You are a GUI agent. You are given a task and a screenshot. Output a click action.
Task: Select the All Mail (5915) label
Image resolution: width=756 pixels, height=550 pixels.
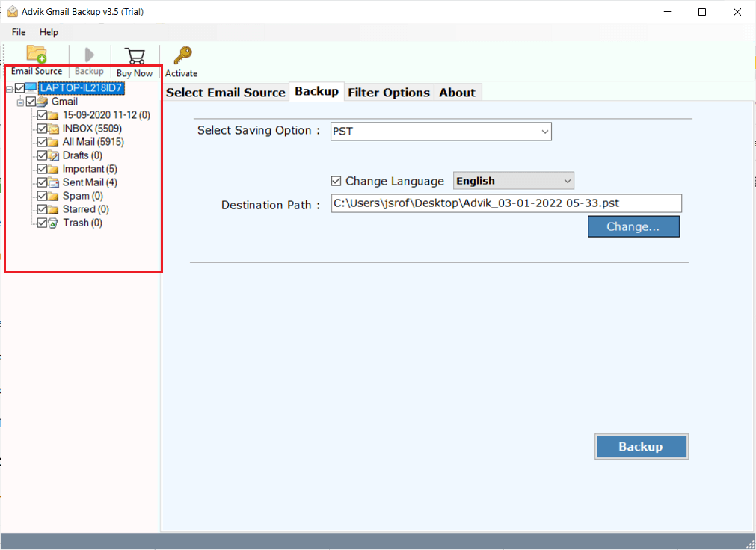coord(93,142)
